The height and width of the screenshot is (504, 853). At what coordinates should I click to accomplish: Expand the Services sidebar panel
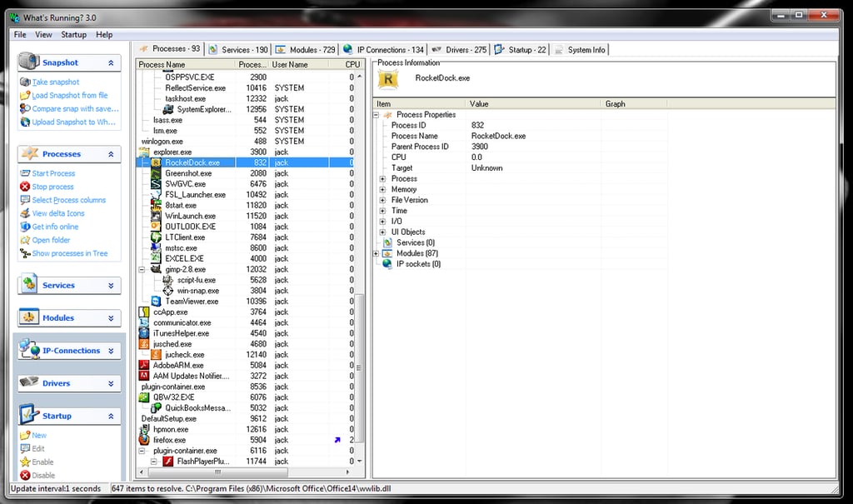click(x=111, y=285)
